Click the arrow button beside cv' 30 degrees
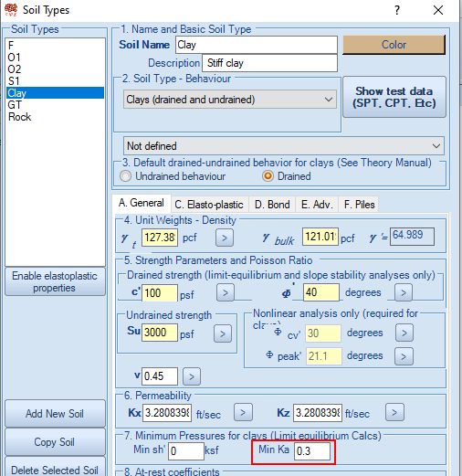 404,333
